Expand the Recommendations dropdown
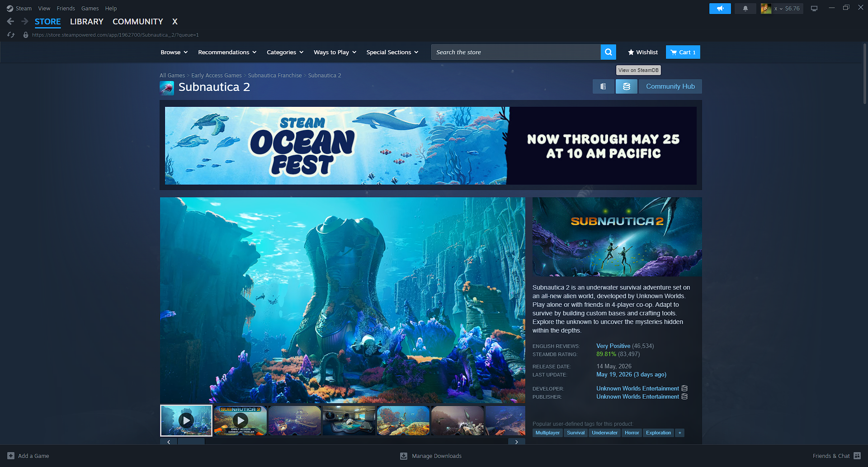The height and width of the screenshot is (467, 868). tap(227, 52)
